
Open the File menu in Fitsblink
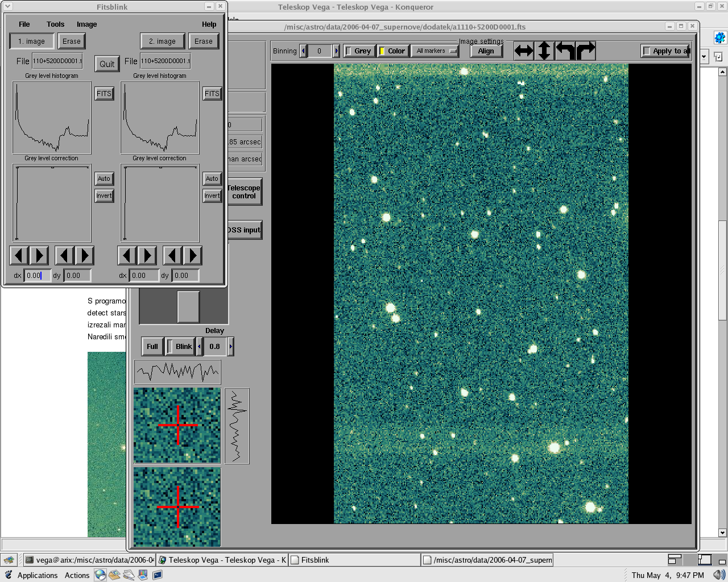[24, 24]
